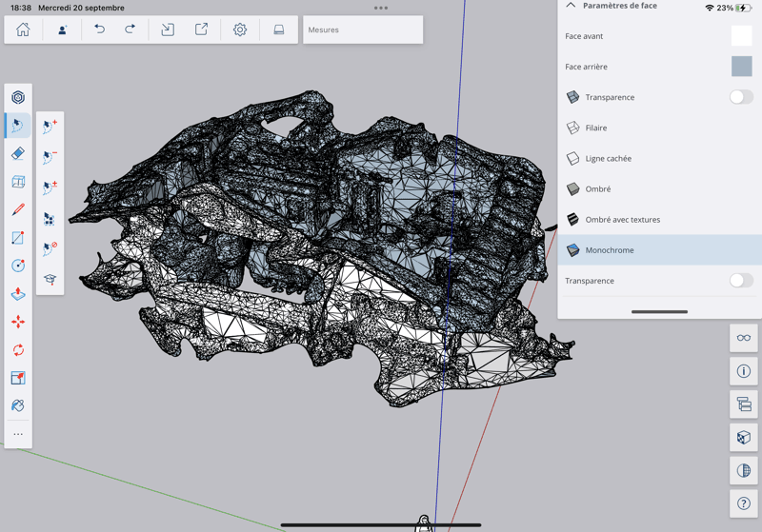Open the Paint bucket tool
Screen dimensions: 762x532
18,405
